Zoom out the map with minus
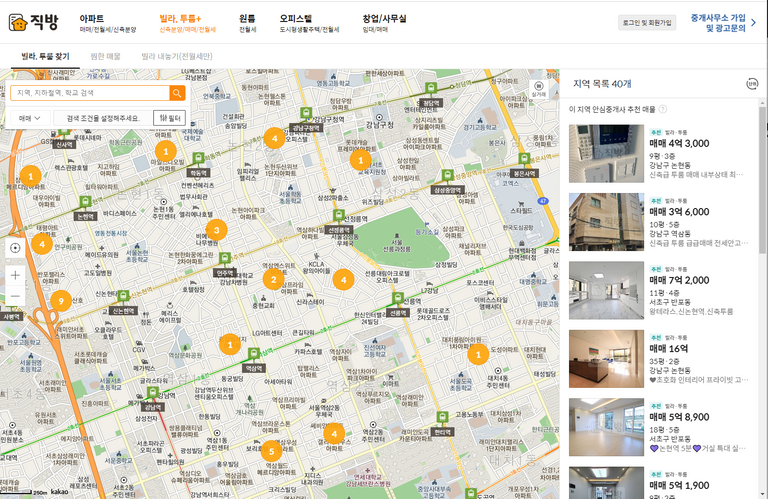768x499 pixels. coord(15,296)
